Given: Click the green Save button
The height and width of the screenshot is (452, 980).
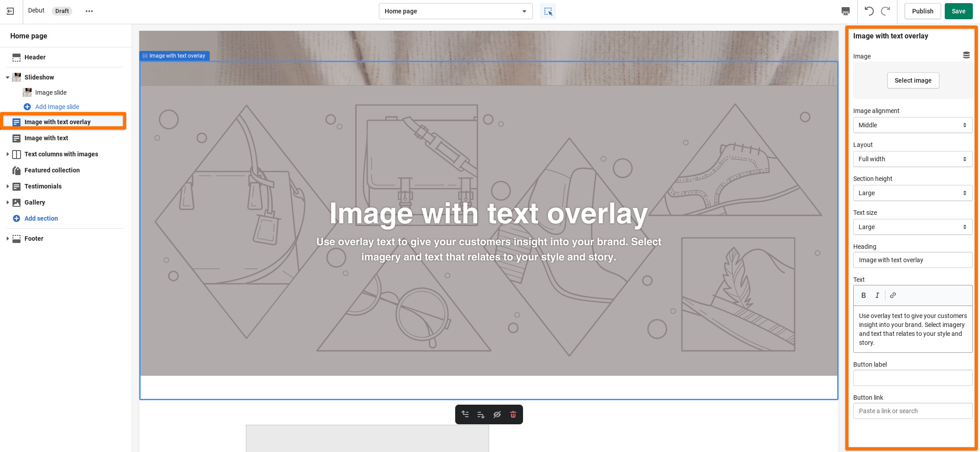Looking at the screenshot, I should click(959, 11).
